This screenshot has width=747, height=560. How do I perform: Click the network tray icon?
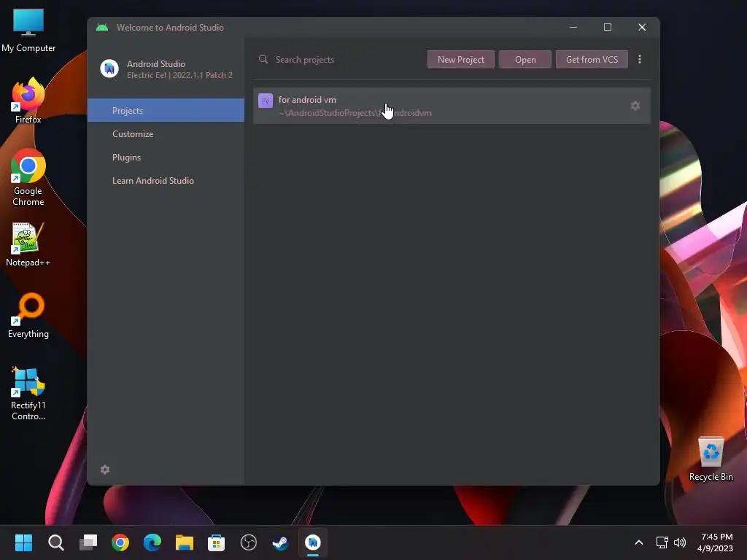[x=662, y=542]
